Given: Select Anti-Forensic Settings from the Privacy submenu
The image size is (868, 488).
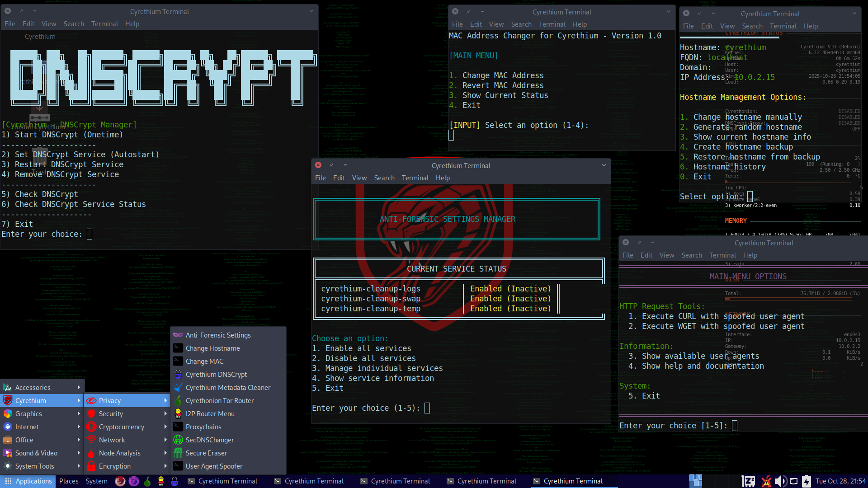Looking at the screenshot, I should (x=218, y=335).
